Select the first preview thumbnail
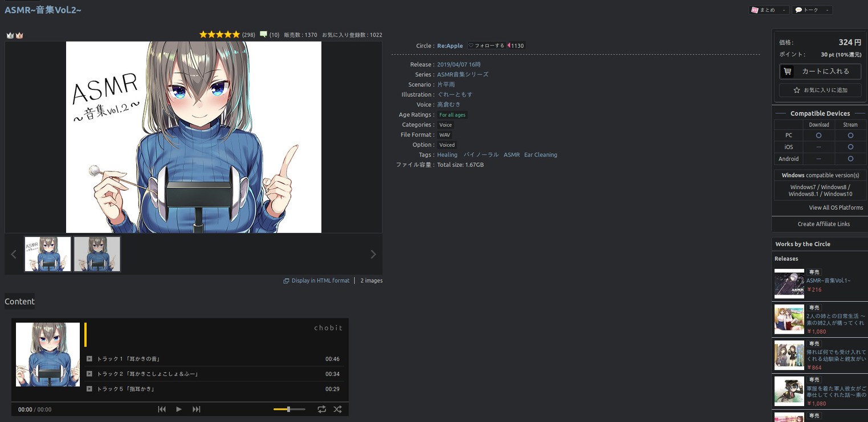Screen dimensions: 868x422 [x=48, y=254]
